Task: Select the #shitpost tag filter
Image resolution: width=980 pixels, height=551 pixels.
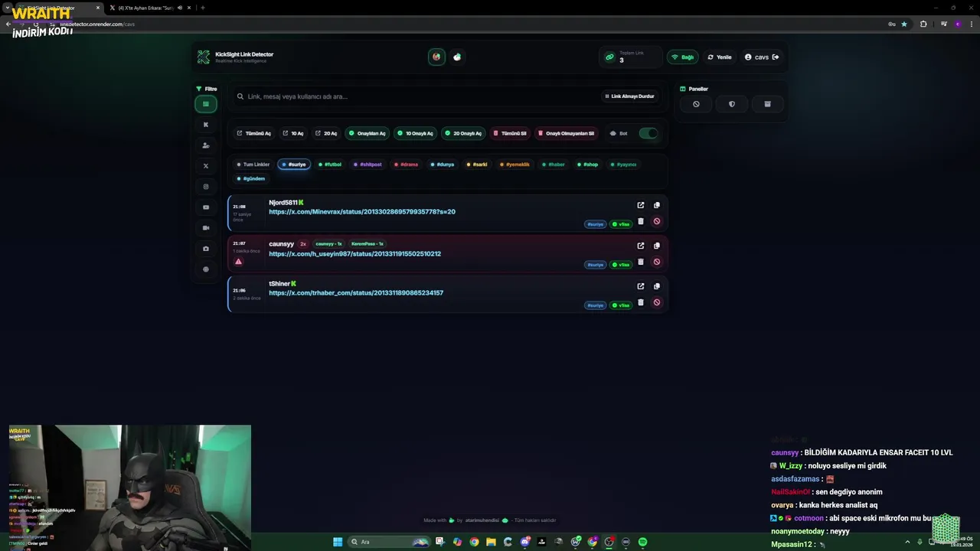Action: [367, 165]
